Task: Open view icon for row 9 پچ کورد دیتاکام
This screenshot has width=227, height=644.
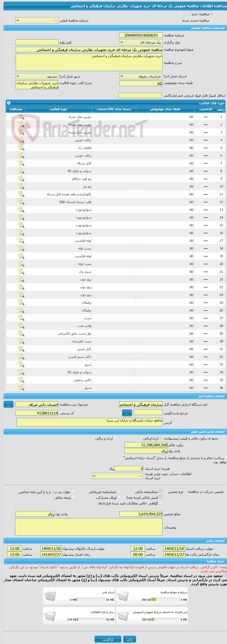Action: [x=21, y=179]
